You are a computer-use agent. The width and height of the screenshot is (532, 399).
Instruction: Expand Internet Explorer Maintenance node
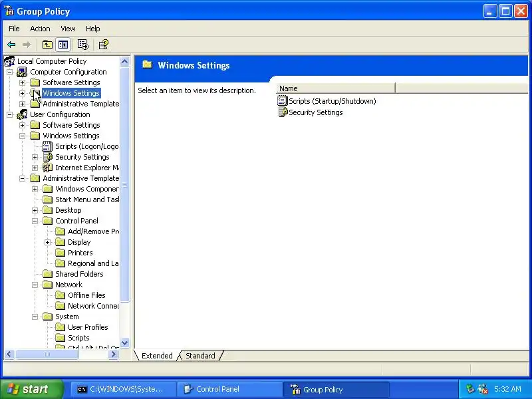pos(35,168)
